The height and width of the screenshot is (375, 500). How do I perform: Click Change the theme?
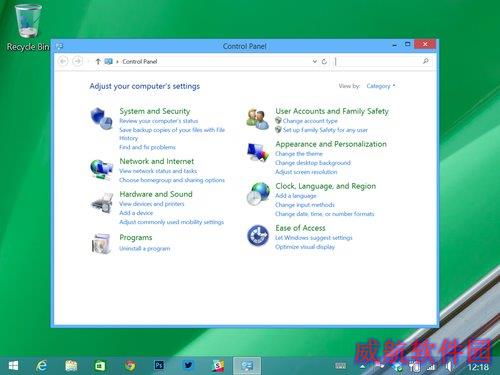(x=299, y=154)
